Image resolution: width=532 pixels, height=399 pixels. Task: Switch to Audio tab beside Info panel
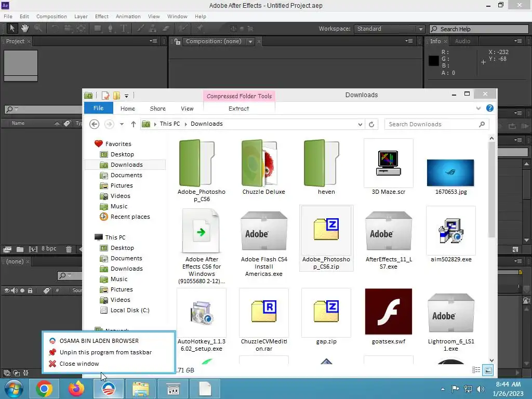(462, 41)
